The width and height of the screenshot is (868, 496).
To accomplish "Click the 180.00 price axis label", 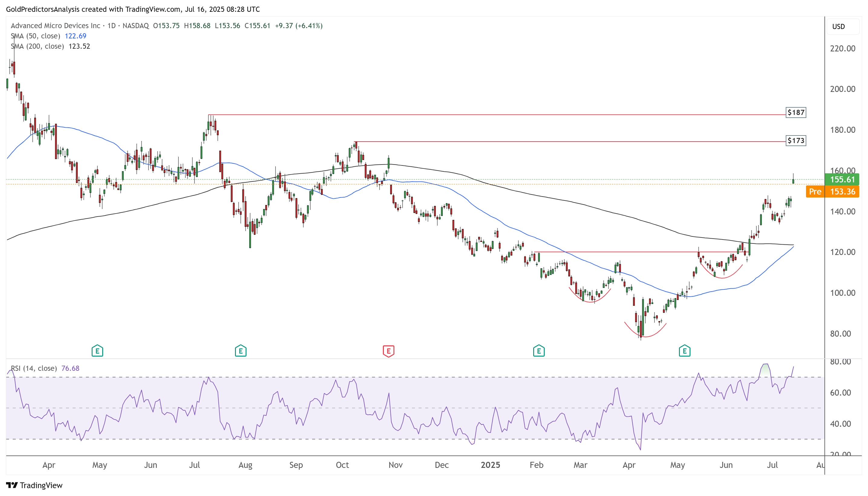I will point(843,130).
